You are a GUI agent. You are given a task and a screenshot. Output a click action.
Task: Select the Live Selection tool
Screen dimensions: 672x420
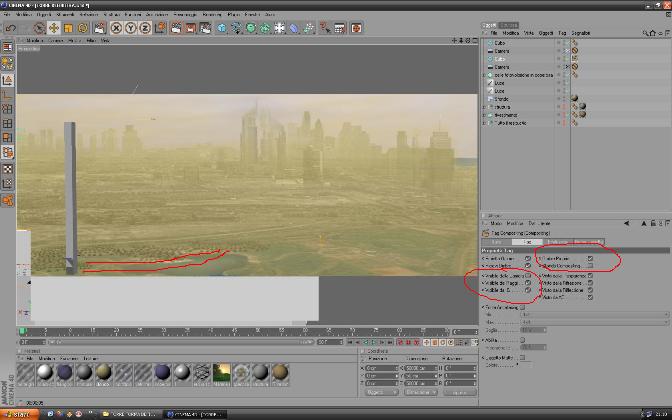[x=39, y=28]
